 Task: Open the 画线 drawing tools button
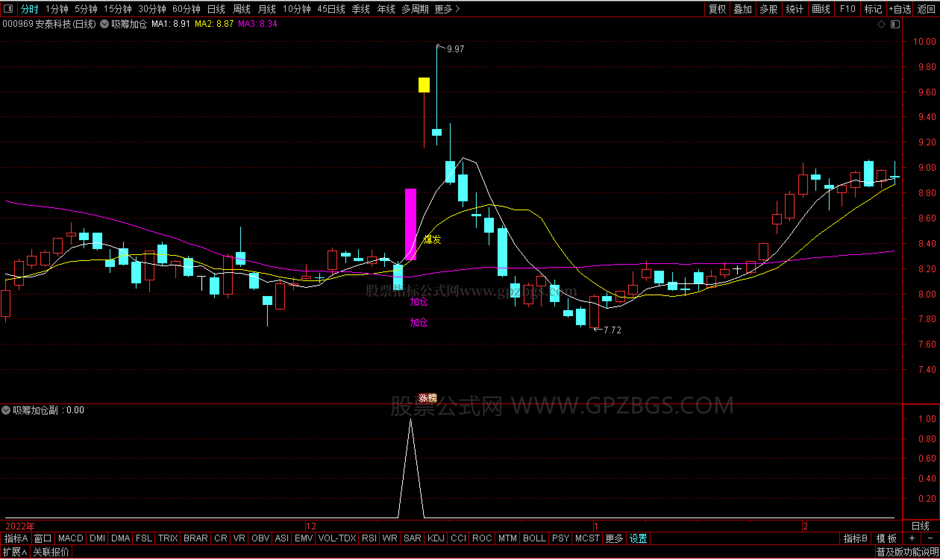click(821, 9)
